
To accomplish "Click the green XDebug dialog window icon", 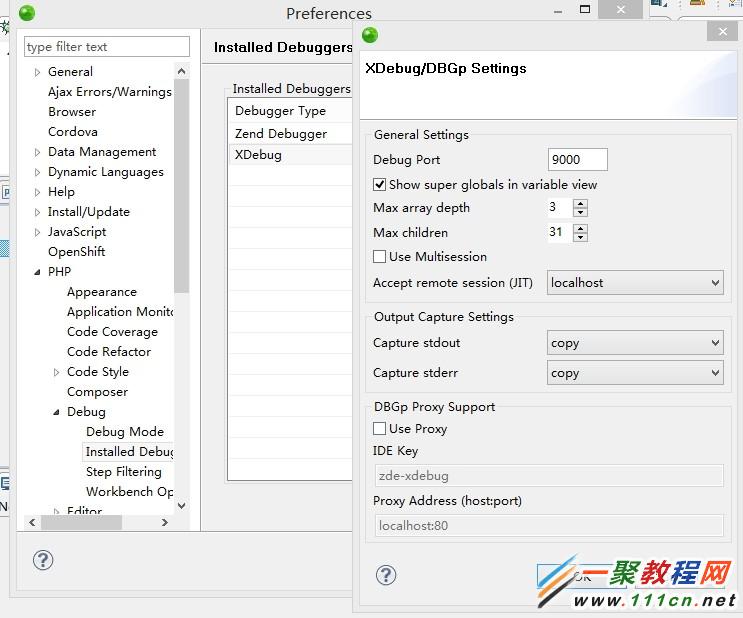I will [x=370, y=35].
